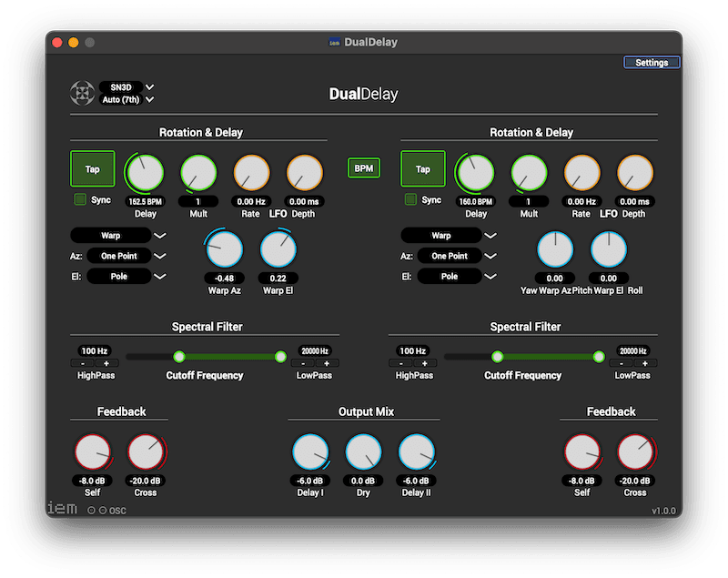Click the left section's LFO Depth knob
Image resolution: width=728 pixels, height=578 pixels.
click(x=304, y=173)
